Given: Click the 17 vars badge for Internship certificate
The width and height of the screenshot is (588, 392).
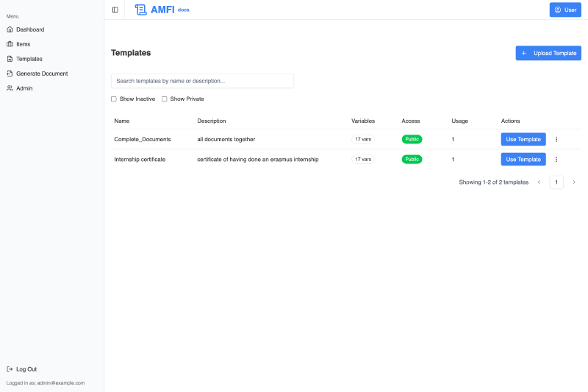Looking at the screenshot, I should pyautogui.click(x=363, y=160).
